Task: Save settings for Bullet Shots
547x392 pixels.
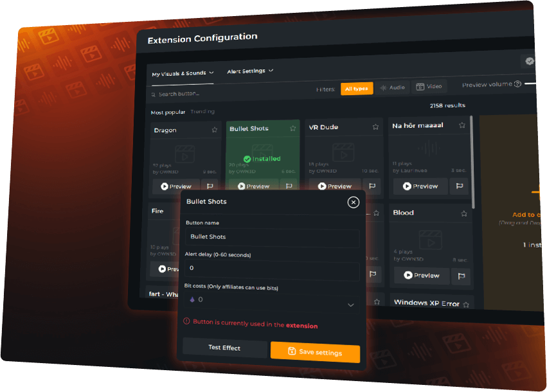Action: coord(316,352)
